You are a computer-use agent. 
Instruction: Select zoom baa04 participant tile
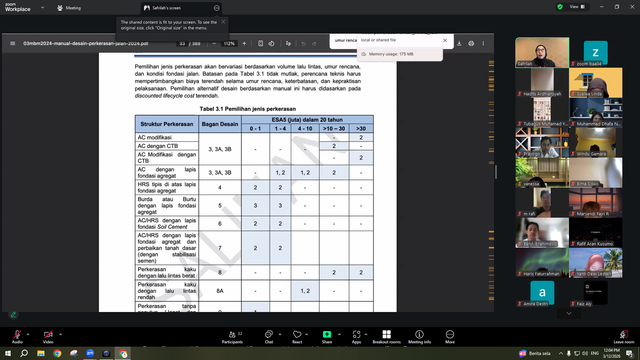pyautogui.click(x=596, y=52)
